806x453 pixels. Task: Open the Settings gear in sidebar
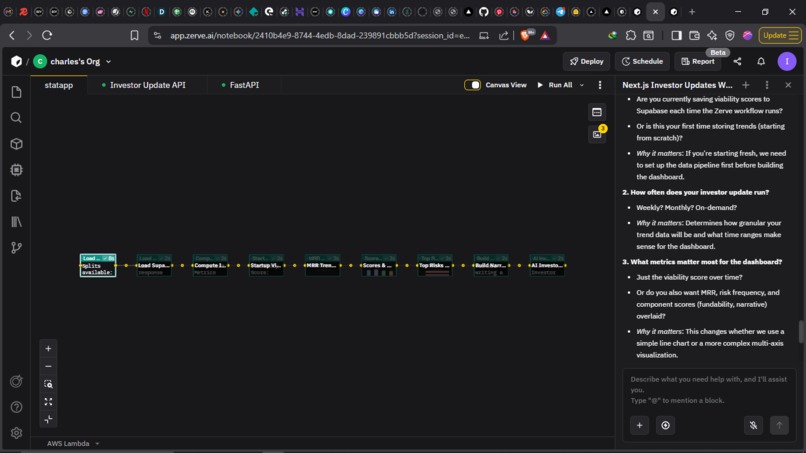click(x=16, y=433)
